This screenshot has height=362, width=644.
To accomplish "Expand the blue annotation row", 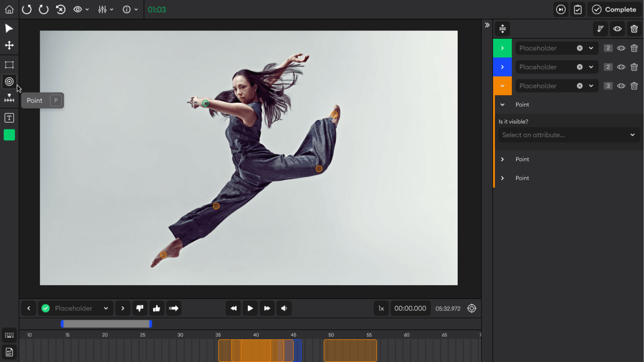I will [503, 67].
